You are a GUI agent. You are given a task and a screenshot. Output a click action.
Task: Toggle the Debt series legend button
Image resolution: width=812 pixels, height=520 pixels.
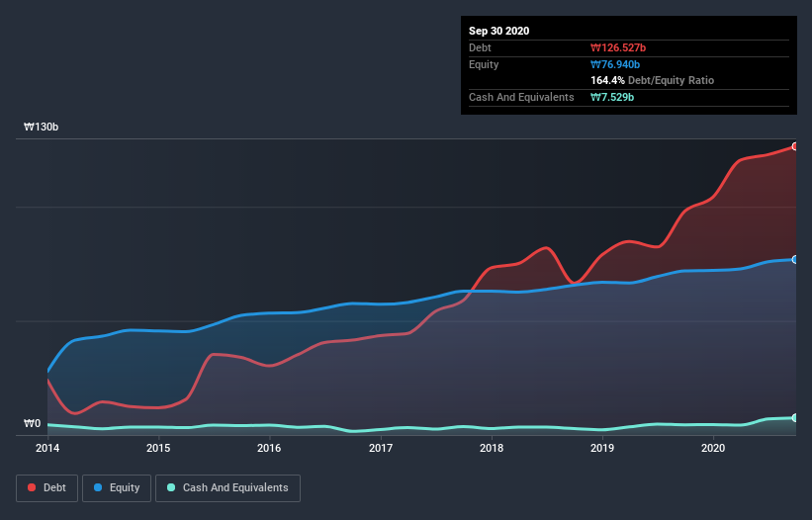47,488
